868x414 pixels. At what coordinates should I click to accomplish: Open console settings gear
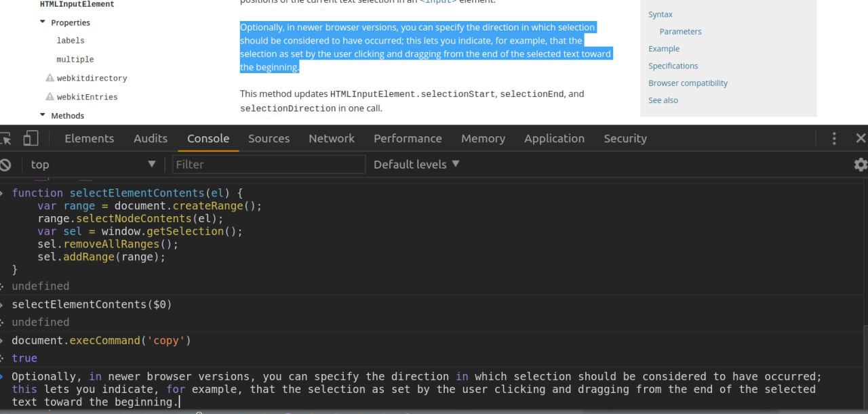click(x=860, y=165)
